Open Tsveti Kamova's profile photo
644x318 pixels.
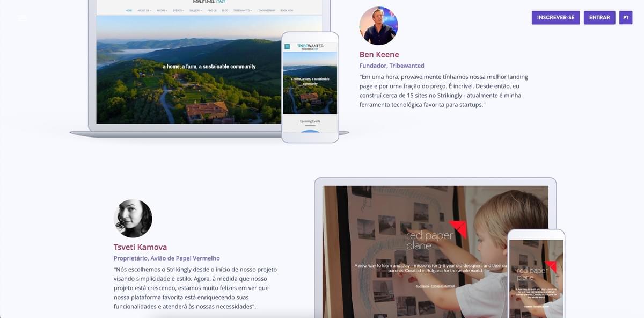(x=133, y=218)
